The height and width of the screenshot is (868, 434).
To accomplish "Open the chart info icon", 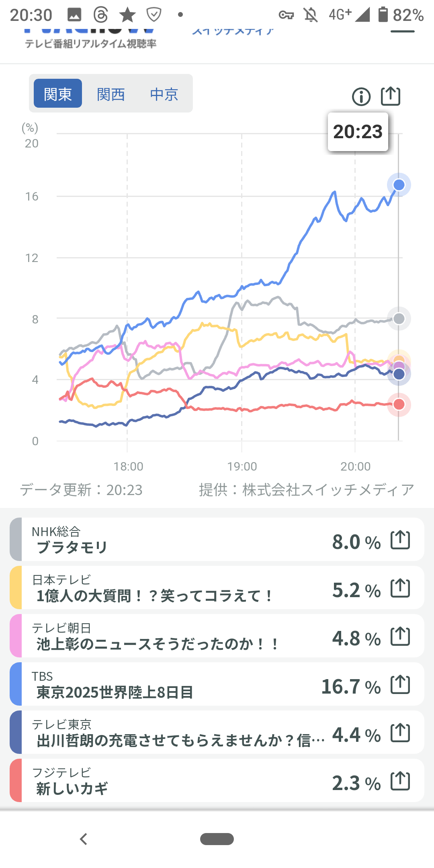I will pos(361,97).
